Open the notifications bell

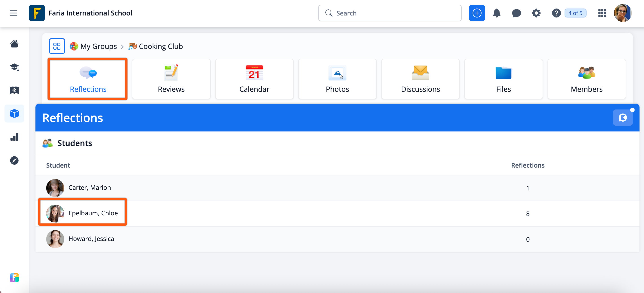[x=497, y=13]
